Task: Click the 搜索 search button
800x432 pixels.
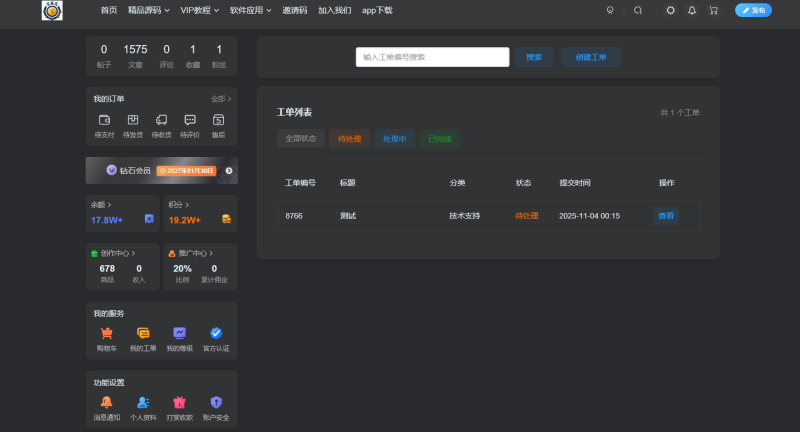Action: point(534,57)
